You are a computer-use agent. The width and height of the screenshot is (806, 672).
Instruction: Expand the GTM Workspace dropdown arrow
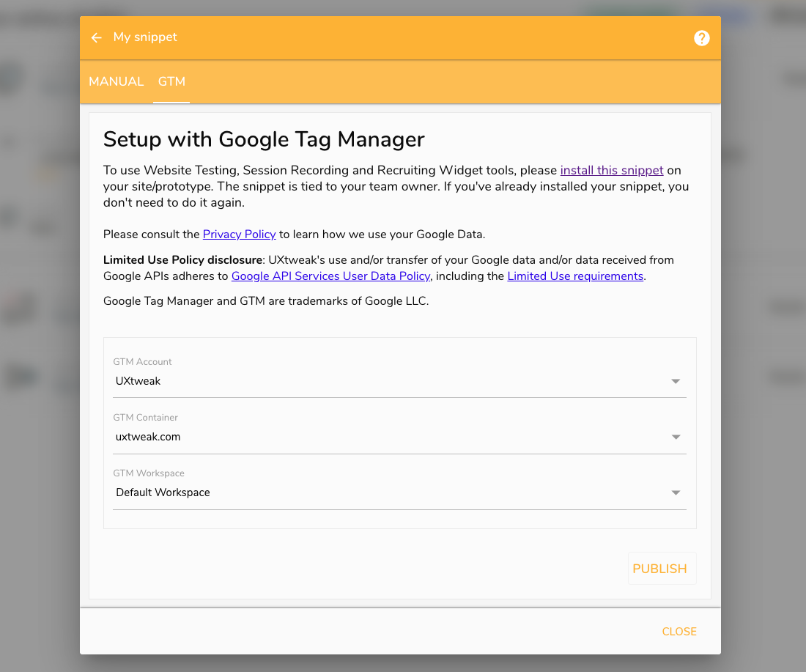coord(676,492)
